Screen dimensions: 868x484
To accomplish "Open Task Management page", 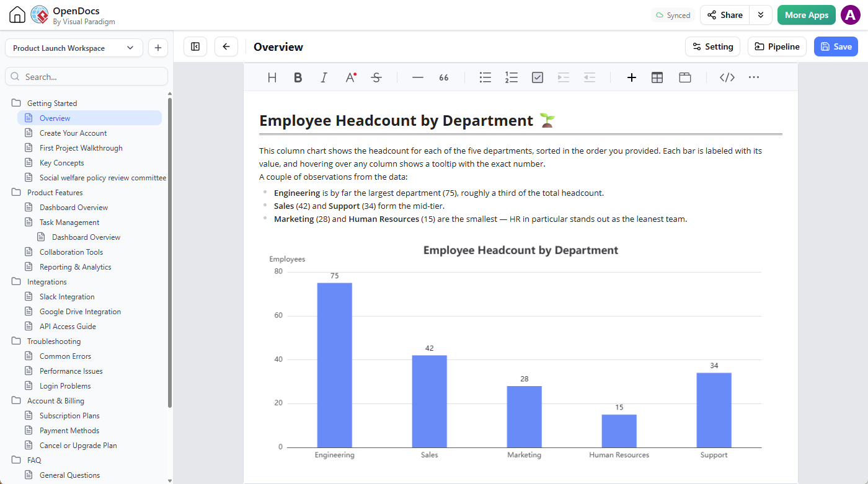I will pos(69,222).
